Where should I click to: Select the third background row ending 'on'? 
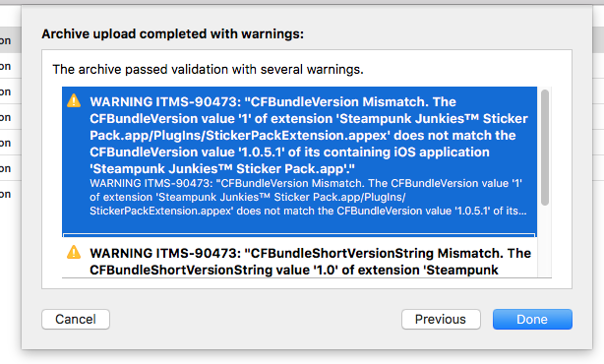[11, 91]
